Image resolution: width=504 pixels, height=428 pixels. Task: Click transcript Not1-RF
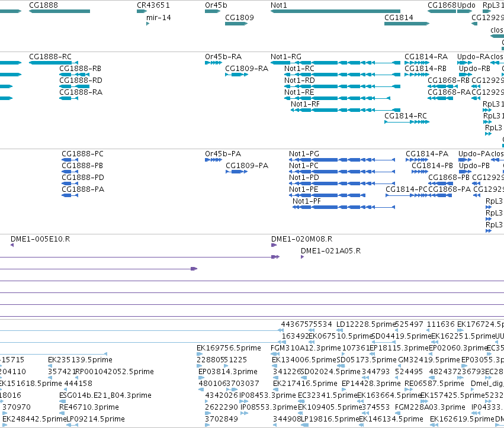[x=345, y=110]
